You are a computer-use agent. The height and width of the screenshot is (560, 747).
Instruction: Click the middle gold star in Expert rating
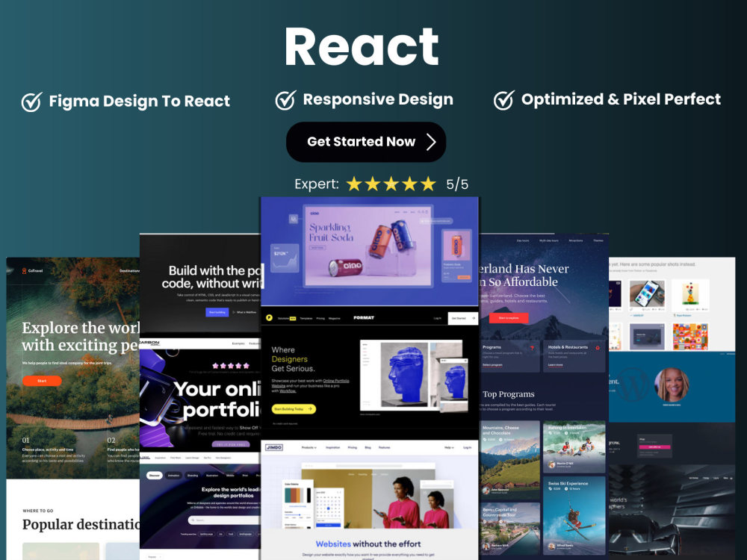[x=391, y=184]
